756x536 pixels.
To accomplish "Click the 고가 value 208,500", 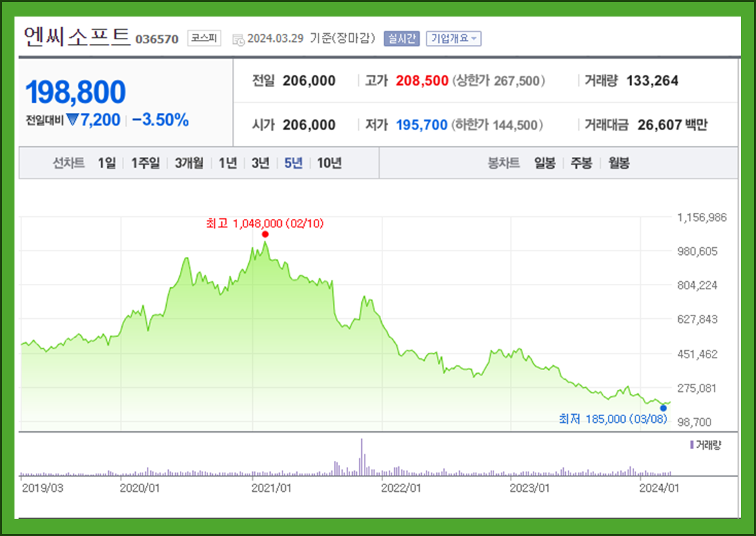I will pos(422,81).
